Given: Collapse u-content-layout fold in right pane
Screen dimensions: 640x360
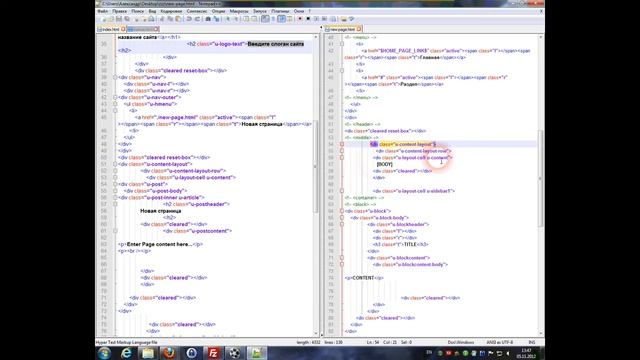Looking at the screenshot, I should 342,144.
